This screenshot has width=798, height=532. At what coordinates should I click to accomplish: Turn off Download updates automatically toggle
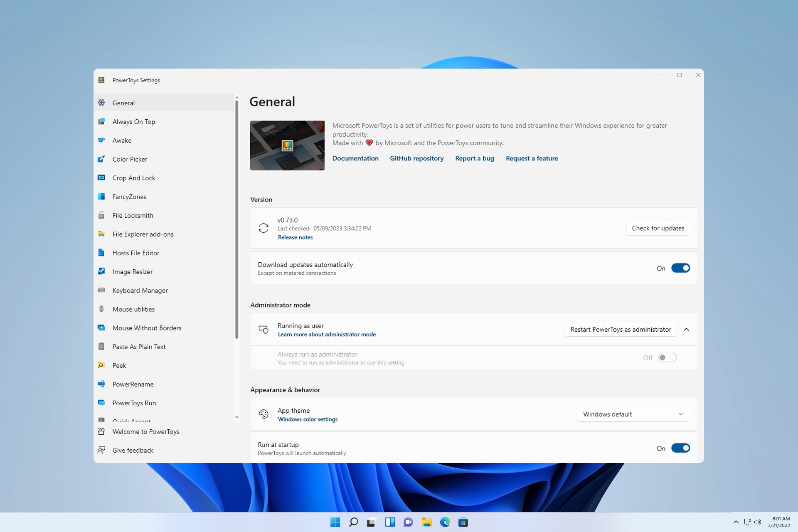(681, 268)
